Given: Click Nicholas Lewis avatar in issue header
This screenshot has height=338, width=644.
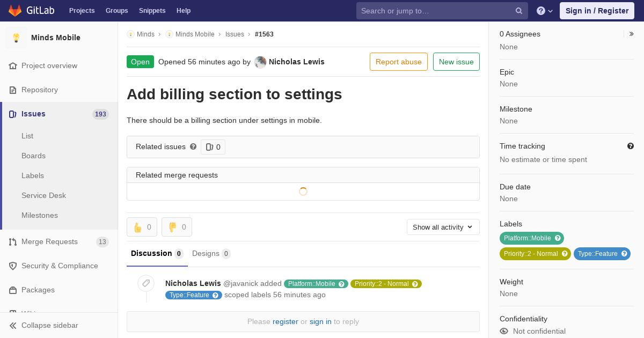Looking at the screenshot, I should coord(260,62).
